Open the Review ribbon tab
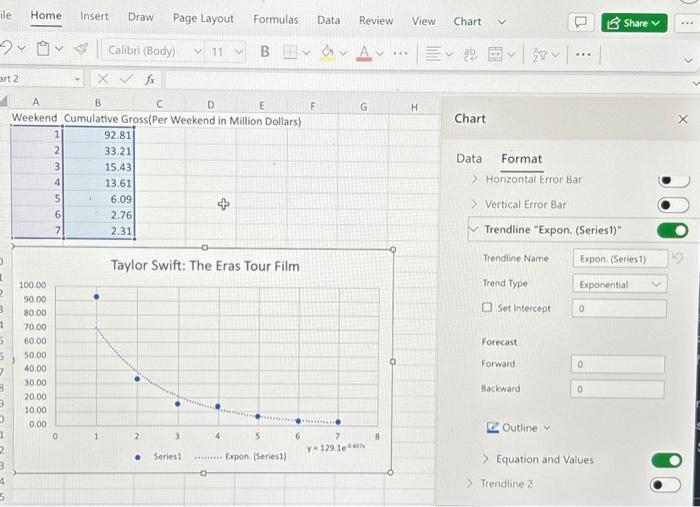Viewport: 700px width, 507px height. [x=376, y=21]
